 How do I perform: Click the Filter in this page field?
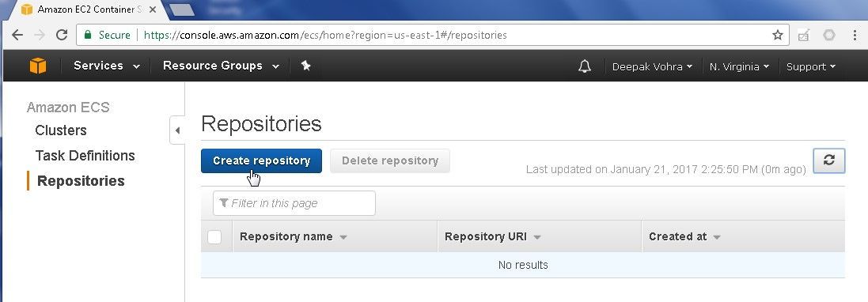point(294,203)
